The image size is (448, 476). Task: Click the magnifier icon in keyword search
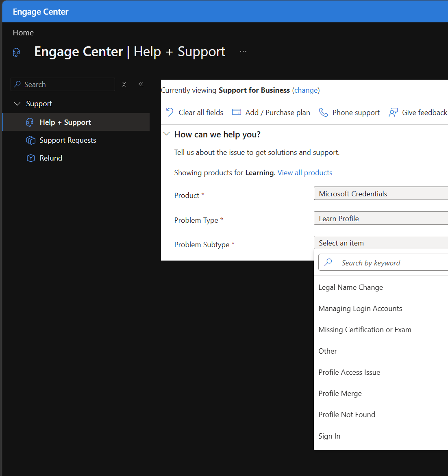pos(328,262)
